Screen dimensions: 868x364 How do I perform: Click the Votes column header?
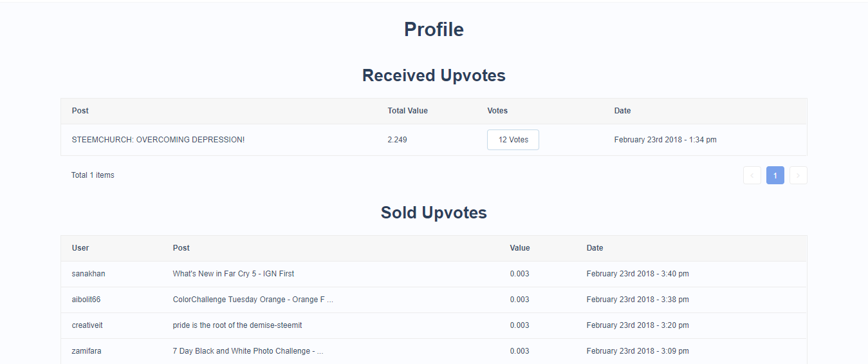point(497,111)
